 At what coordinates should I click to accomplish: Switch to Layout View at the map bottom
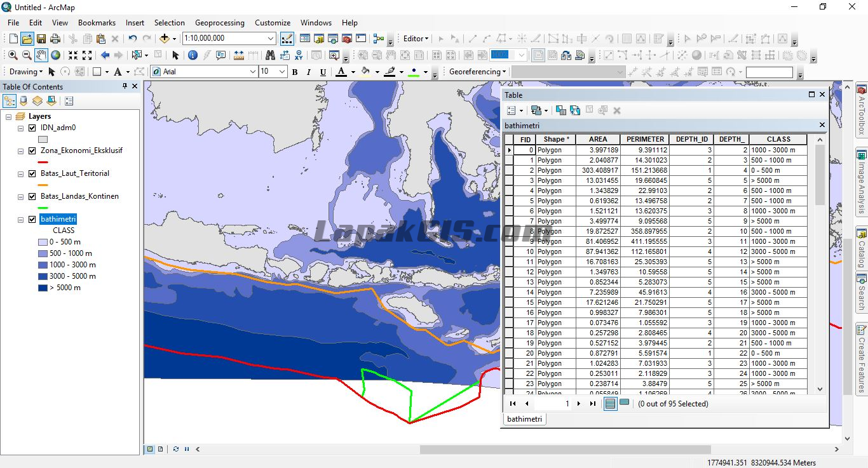click(x=160, y=449)
